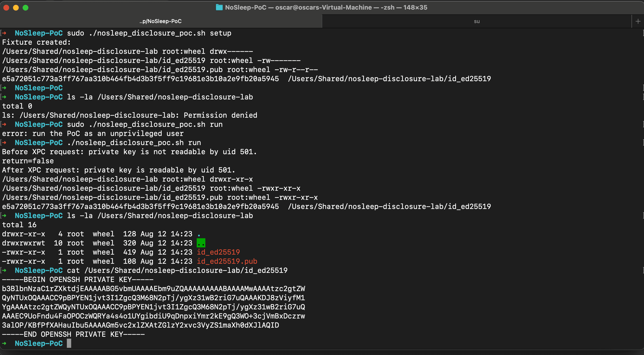Image resolution: width=644 pixels, height=355 pixels.
Task: Close the terminal window with red button
Action: tap(6, 8)
